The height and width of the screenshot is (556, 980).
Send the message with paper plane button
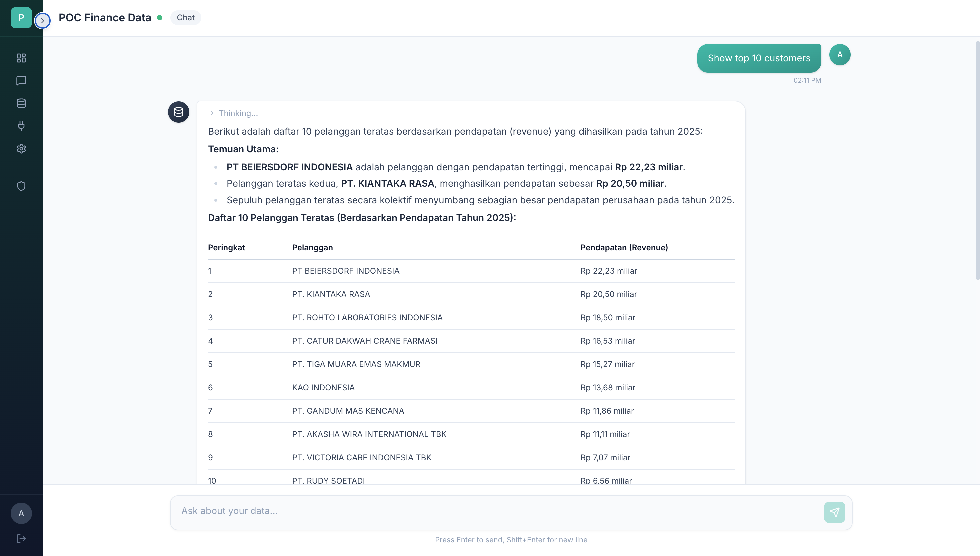(835, 512)
